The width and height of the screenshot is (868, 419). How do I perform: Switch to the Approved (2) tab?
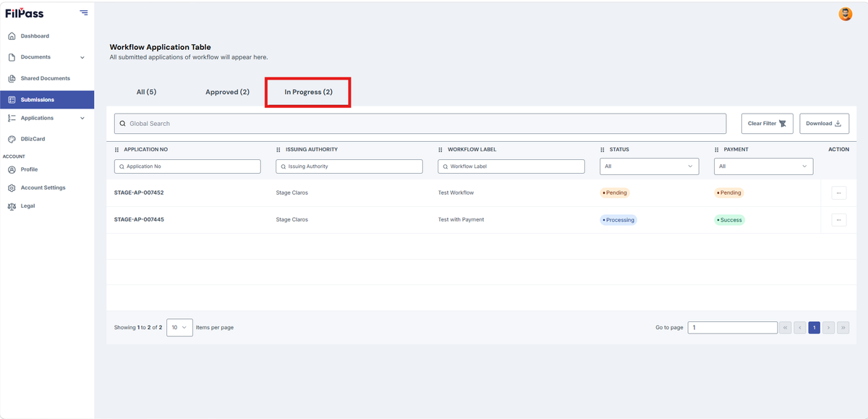[x=227, y=92]
